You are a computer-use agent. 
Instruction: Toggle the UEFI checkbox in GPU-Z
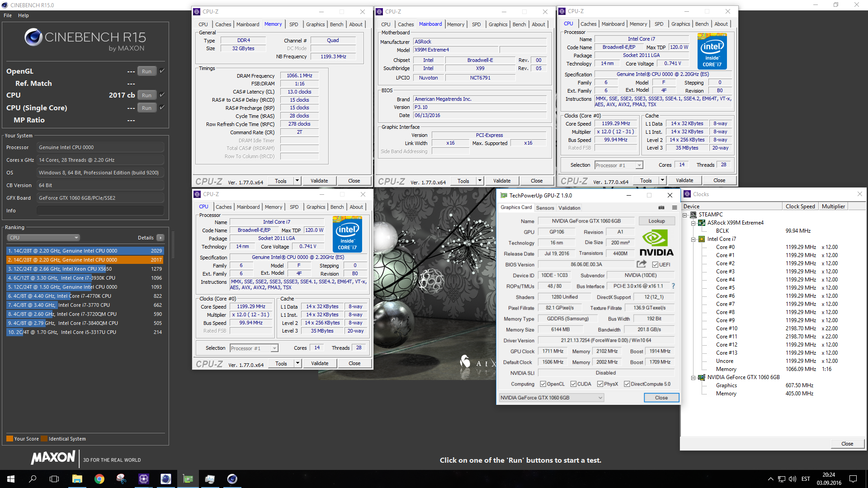655,265
